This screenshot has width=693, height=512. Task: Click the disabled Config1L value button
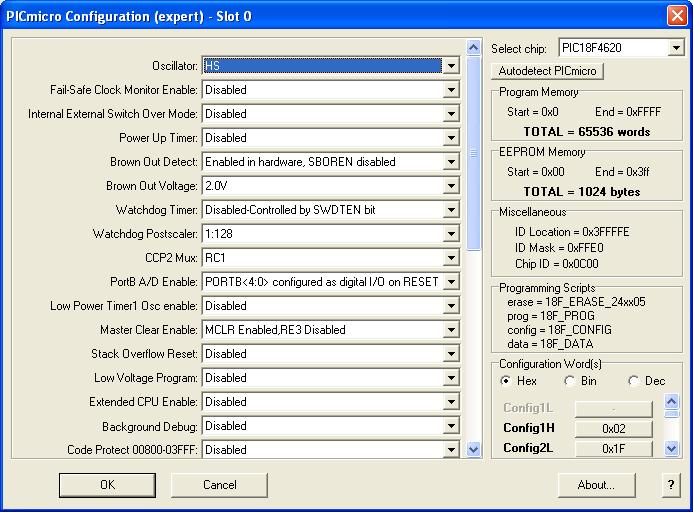coord(613,409)
